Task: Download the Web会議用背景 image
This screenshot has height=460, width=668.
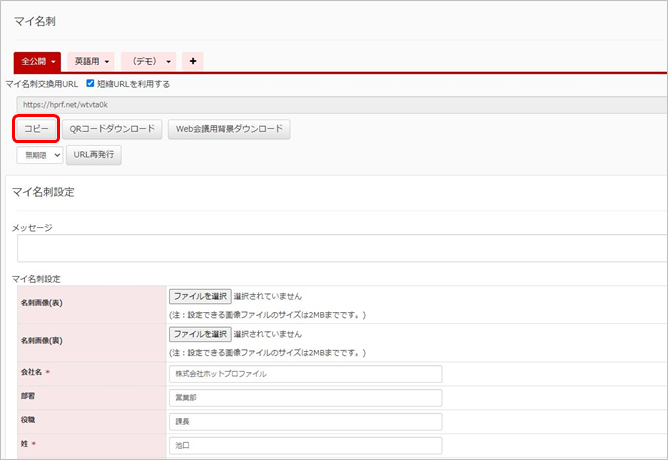Action: [x=228, y=129]
